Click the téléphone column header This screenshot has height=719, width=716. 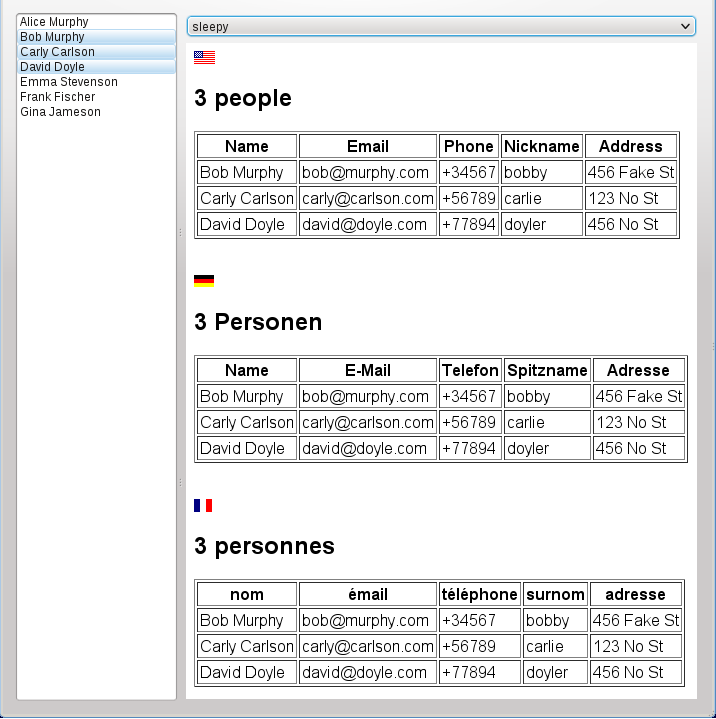click(480, 594)
